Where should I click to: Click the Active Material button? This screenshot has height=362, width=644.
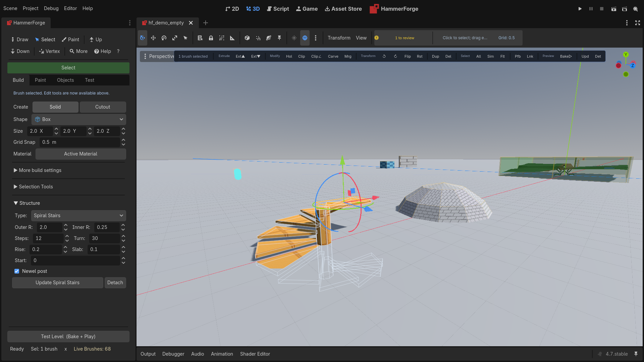point(81,154)
